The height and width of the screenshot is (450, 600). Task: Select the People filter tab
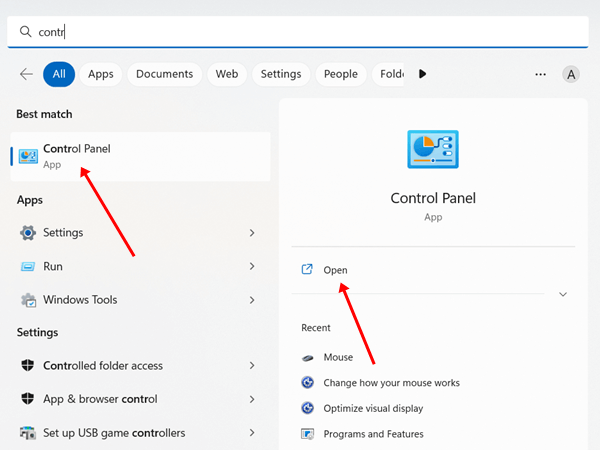(340, 74)
